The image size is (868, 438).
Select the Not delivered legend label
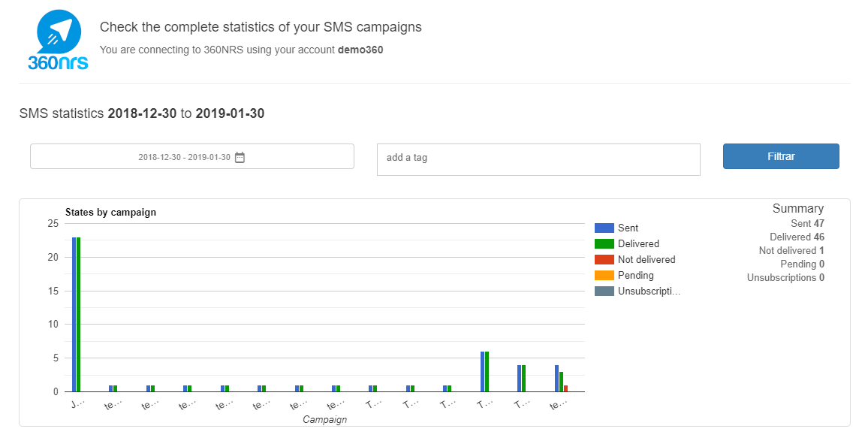pyautogui.click(x=646, y=260)
